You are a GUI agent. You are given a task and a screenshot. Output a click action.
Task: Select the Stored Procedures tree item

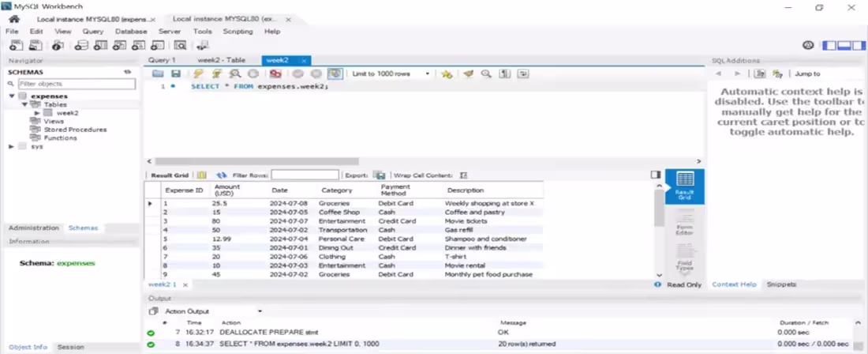pos(75,130)
